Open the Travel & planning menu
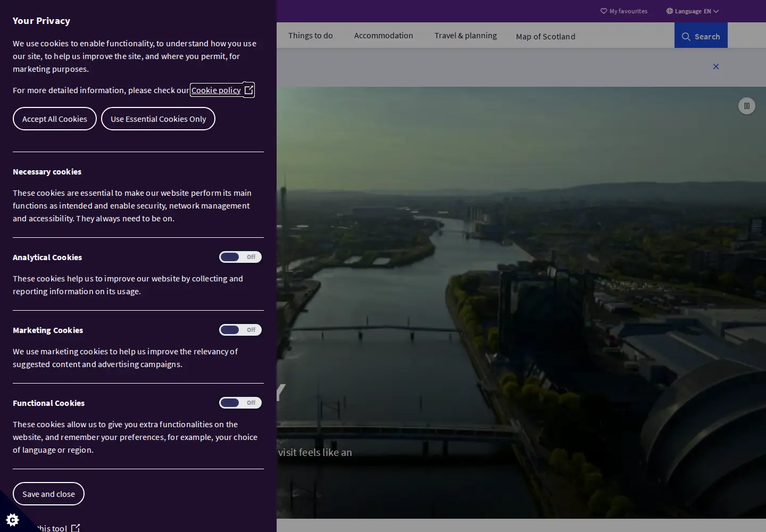Viewport: 766px width, 532px height. click(465, 36)
